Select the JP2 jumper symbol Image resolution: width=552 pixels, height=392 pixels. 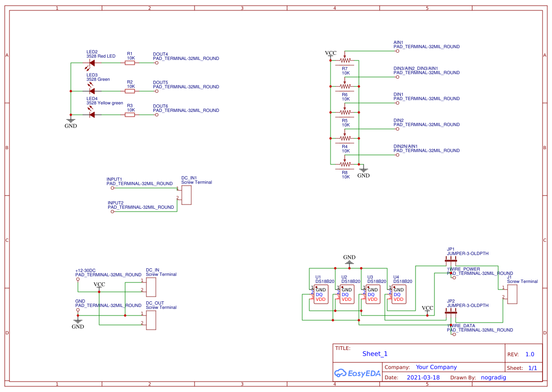click(x=451, y=312)
